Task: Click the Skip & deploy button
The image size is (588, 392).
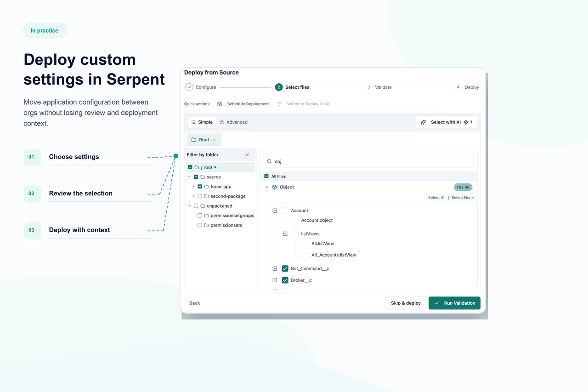Action: (x=406, y=303)
